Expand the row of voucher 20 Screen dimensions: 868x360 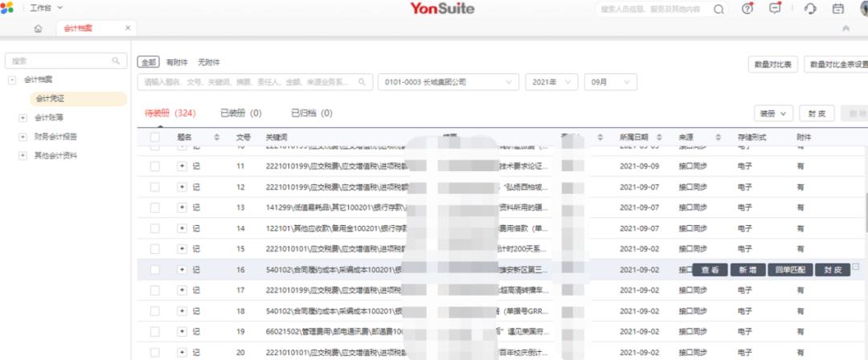(182, 352)
